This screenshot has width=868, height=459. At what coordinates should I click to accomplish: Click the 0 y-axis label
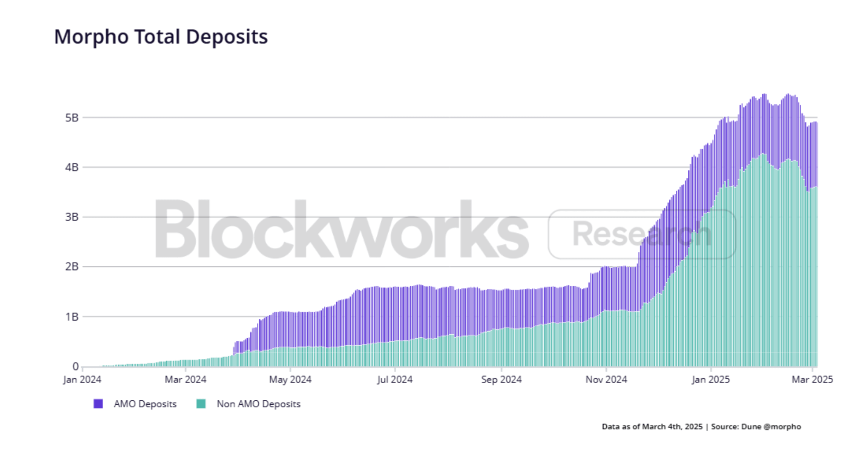(75, 366)
